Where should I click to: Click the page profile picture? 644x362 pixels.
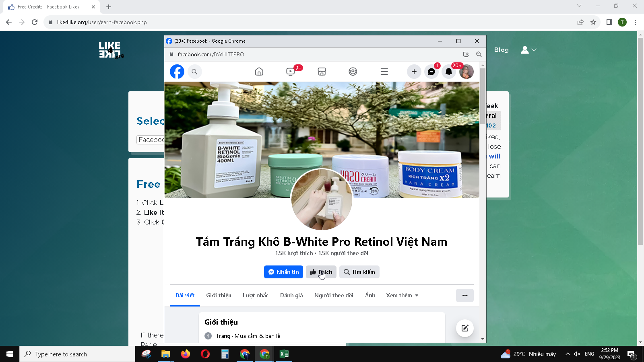tap(322, 200)
